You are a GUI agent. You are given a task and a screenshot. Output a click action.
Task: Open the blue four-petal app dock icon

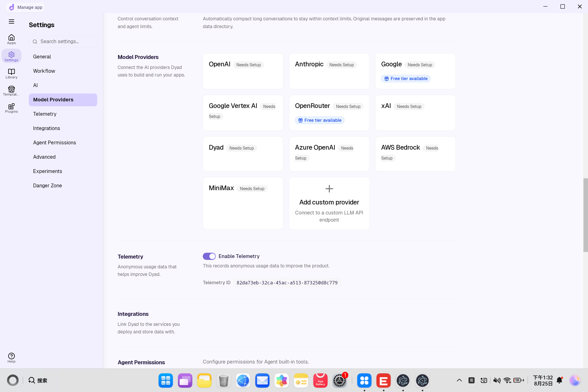pyautogui.click(x=364, y=381)
